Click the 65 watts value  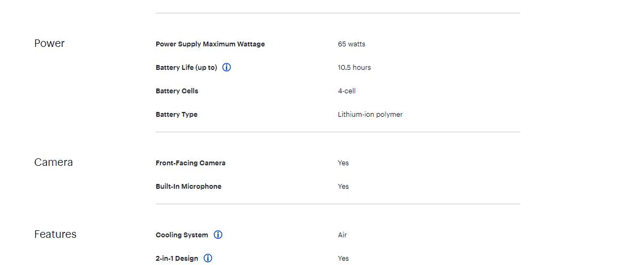(351, 44)
